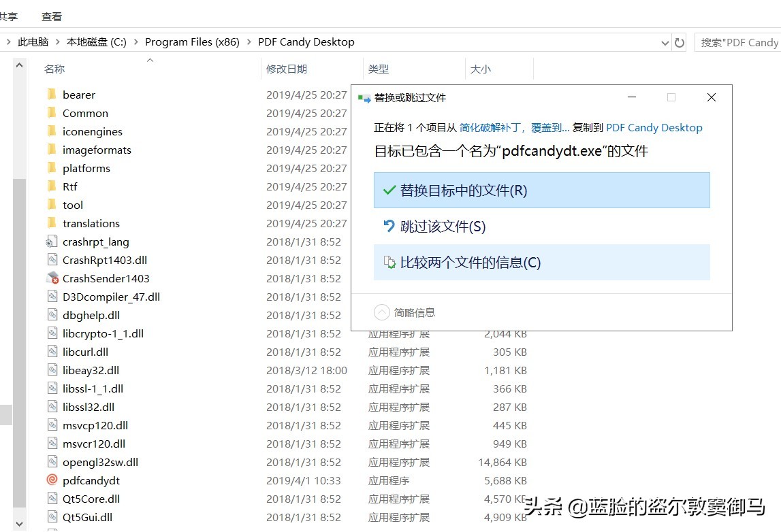The height and width of the screenshot is (532, 781).
Task: Click the libssl-1_1.dll file icon
Action: [x=52, y=388]
